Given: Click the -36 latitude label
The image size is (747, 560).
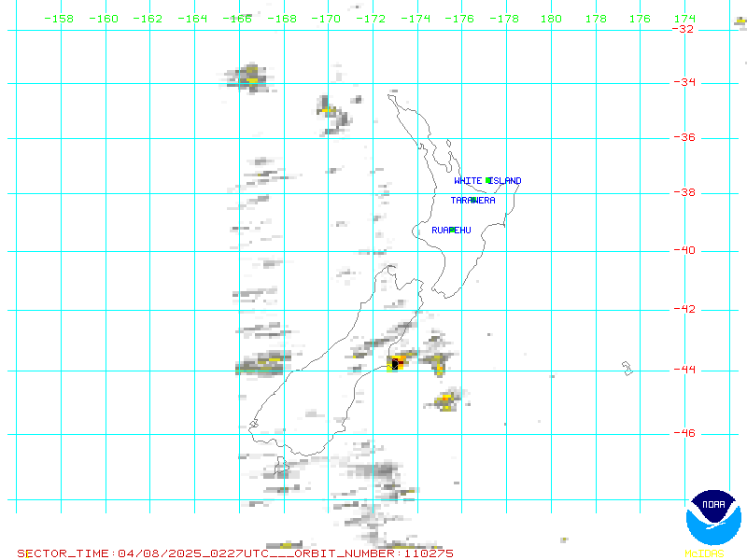Looking at the screenshot, I should pos(684,137).
